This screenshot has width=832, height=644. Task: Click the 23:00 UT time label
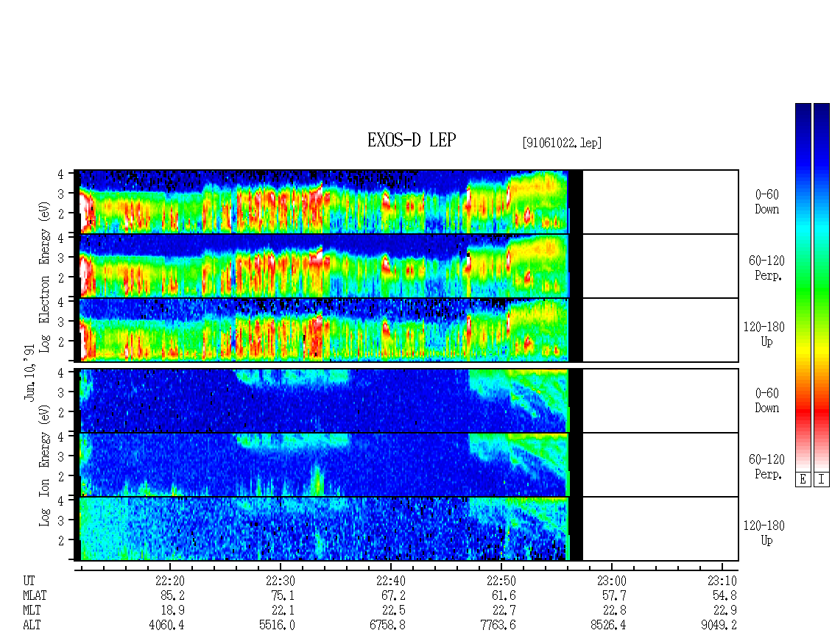pyautogui.click(x=612, y=581)
